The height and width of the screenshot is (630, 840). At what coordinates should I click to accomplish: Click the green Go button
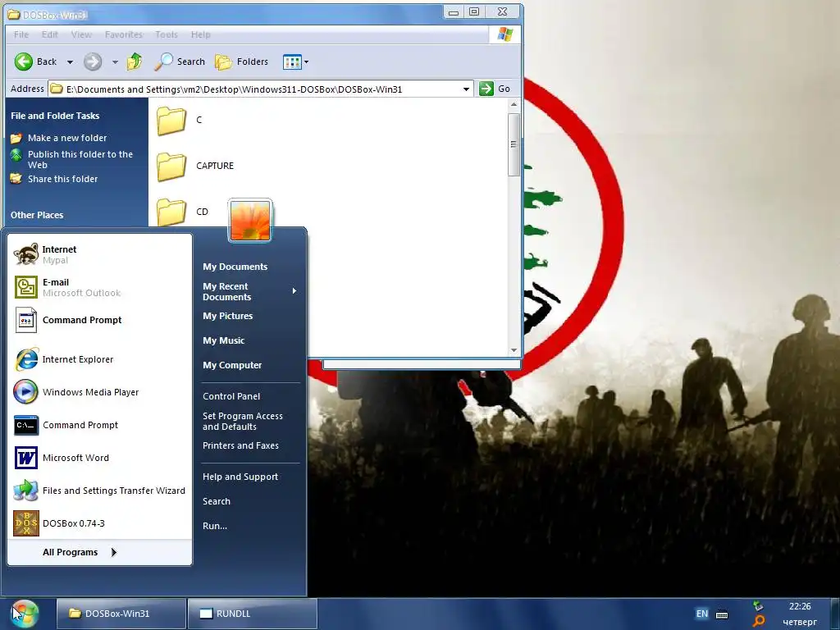pos(495,89)
